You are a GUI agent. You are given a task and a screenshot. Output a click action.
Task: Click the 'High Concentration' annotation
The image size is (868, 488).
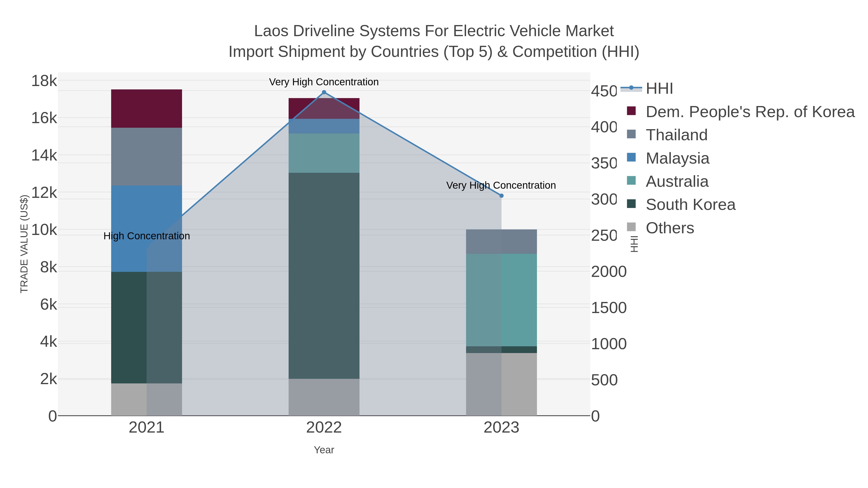click(147, 236)
